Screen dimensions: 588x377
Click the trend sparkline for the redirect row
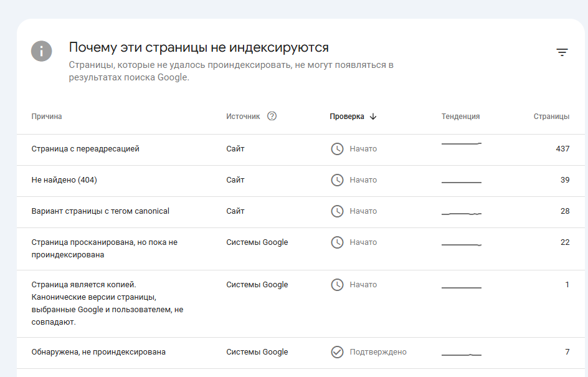tap(461, 145)
